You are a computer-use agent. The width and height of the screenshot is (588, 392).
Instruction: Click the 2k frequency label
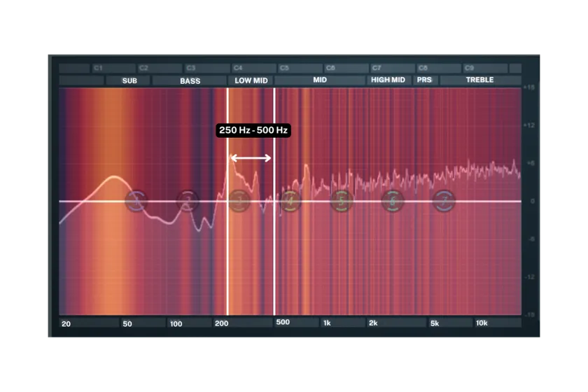click(x=373, y=323)
